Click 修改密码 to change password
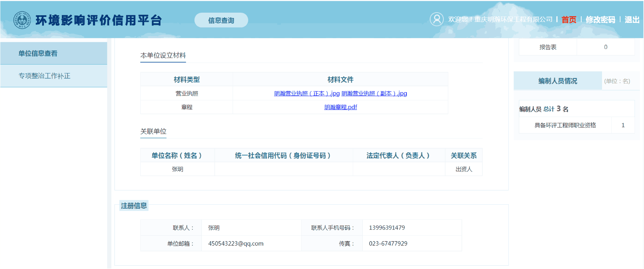This screenshot has width=644, height=269. 600,19
